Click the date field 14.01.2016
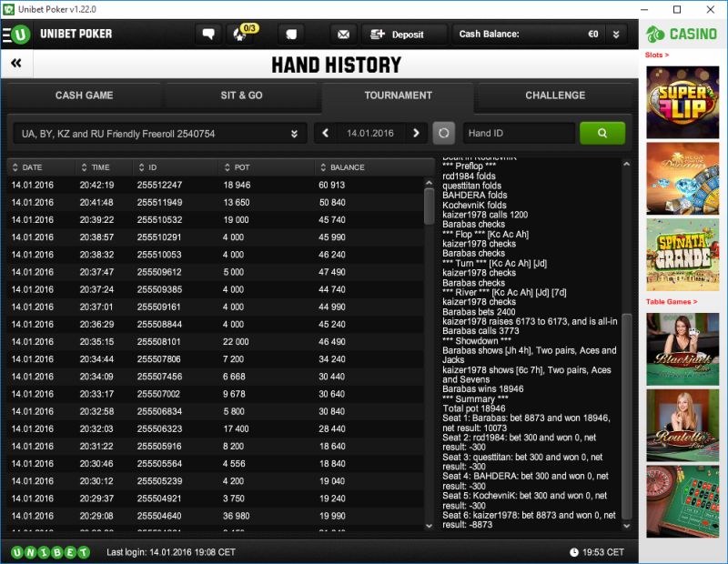Viewport: 728px width, 564px height. pos(370,133)
